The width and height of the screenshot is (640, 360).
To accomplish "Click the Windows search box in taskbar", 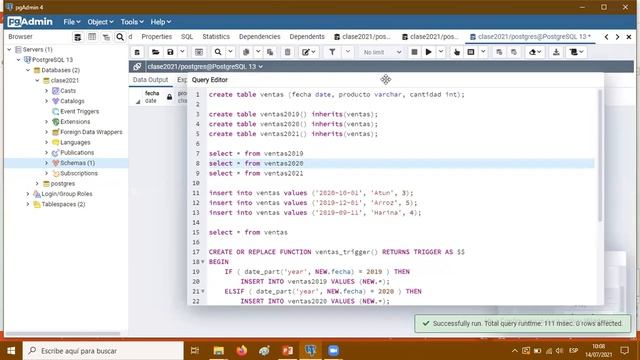I will pos(103,351).
